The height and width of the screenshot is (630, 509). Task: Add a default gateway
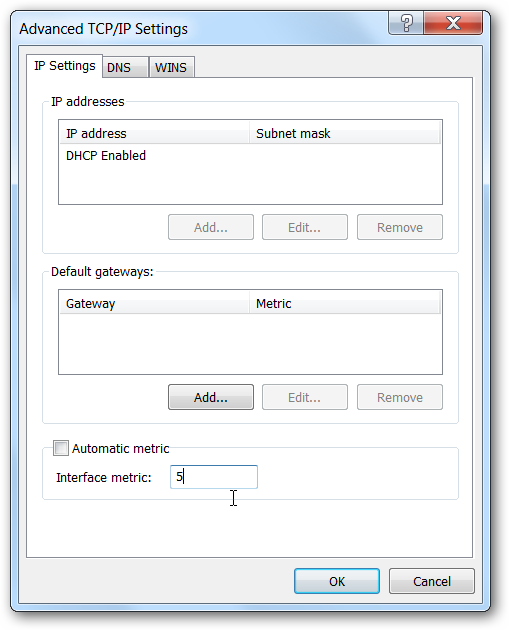(211, 397)
